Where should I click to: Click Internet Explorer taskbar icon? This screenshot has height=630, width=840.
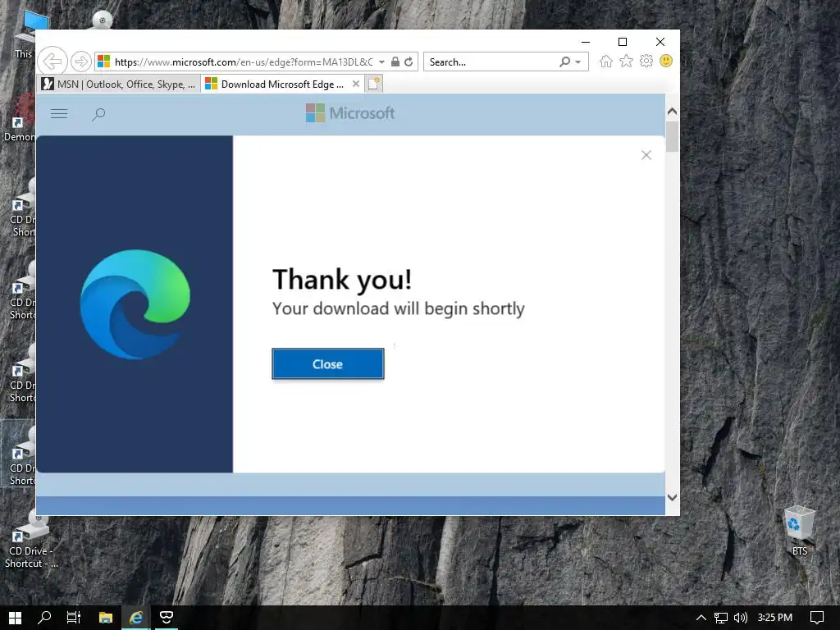tap(136, 618)
